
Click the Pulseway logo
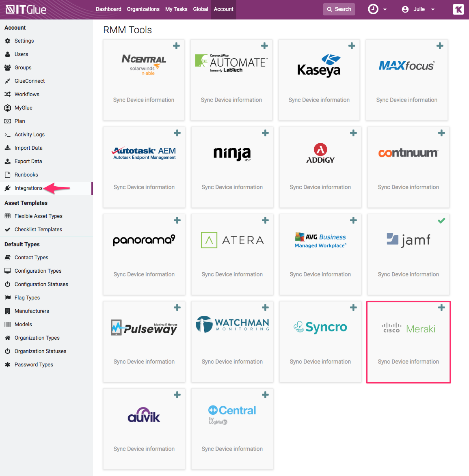[x=144, y=327]
